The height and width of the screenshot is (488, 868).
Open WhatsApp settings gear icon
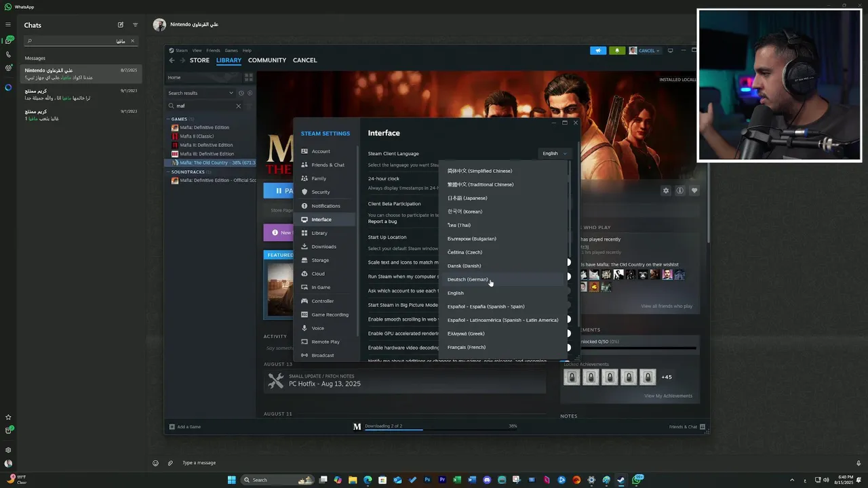point(8,449)
